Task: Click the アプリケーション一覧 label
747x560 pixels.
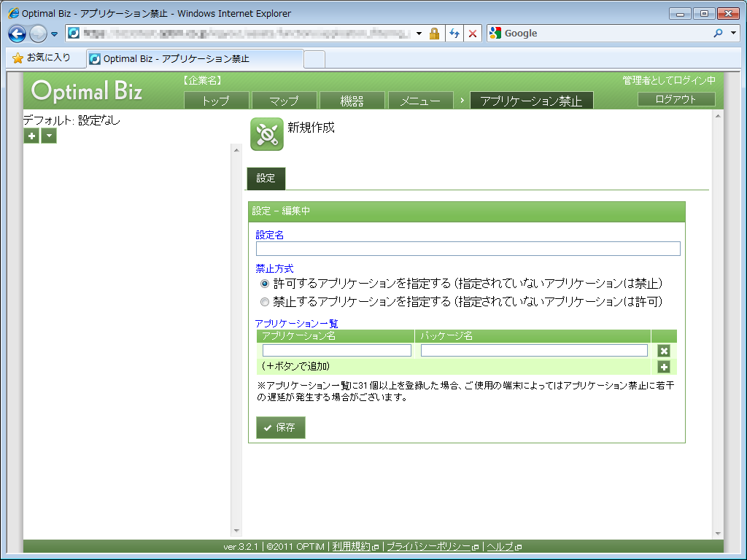Action: 297,324
